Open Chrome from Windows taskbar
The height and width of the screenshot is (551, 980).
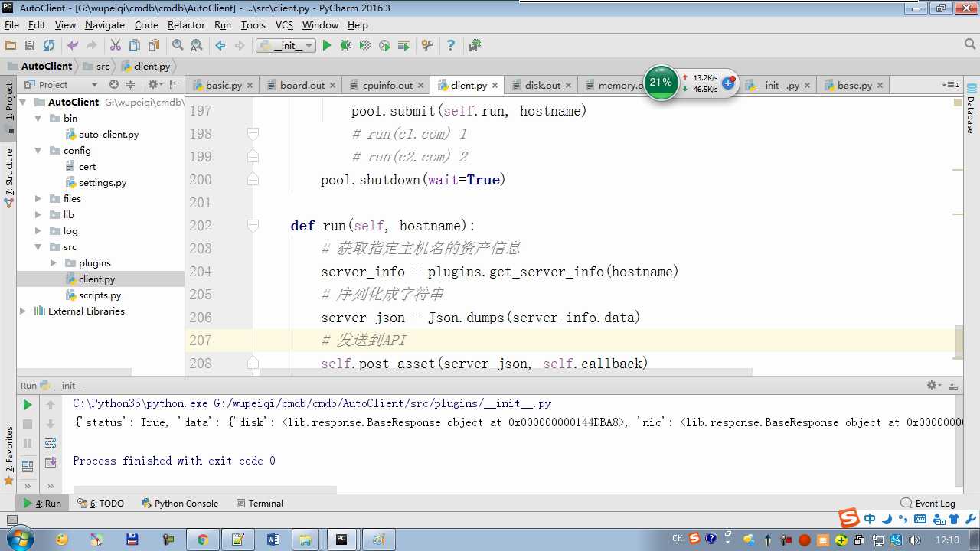202,540
